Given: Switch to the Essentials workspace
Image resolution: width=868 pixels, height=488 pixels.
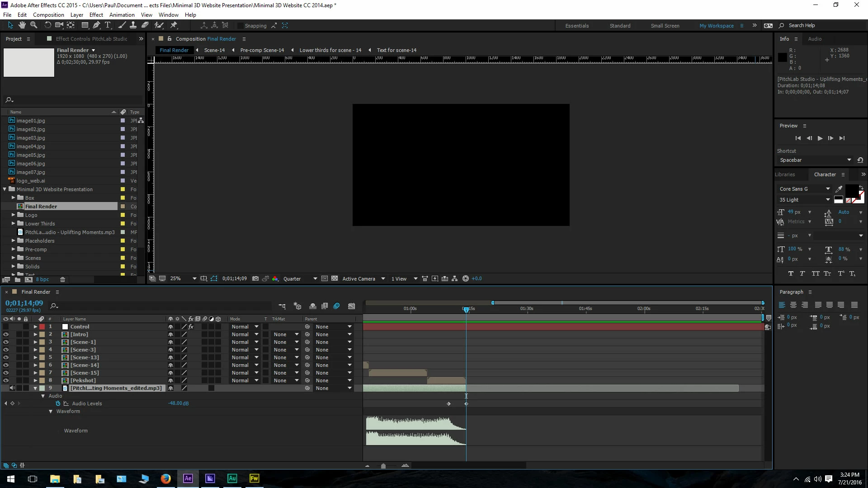Looking at the screenshot, I should coord(577,26).
